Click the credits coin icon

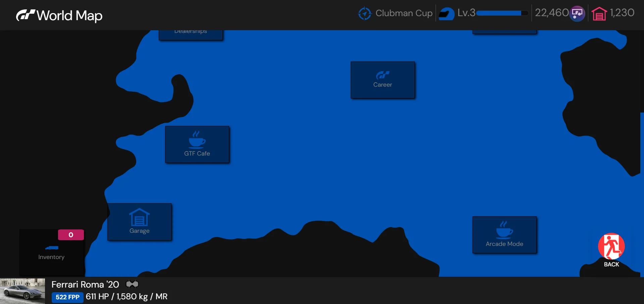(x=577, y=14)
